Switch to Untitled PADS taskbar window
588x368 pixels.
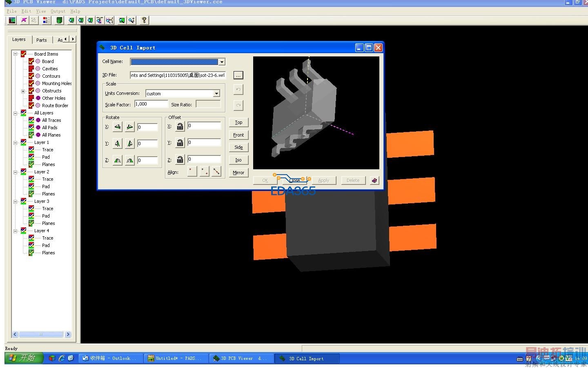[x=176, y=358]
